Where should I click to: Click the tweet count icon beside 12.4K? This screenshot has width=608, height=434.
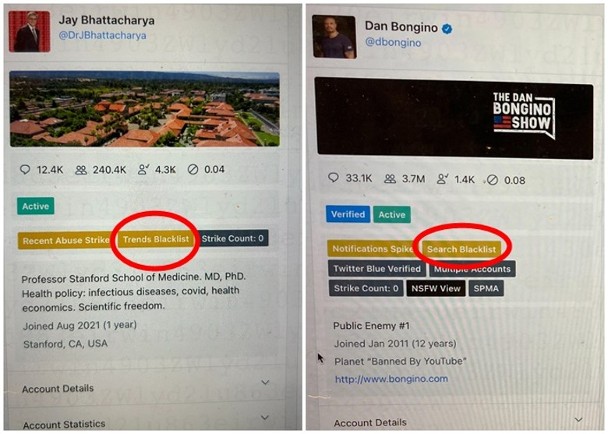25,169
